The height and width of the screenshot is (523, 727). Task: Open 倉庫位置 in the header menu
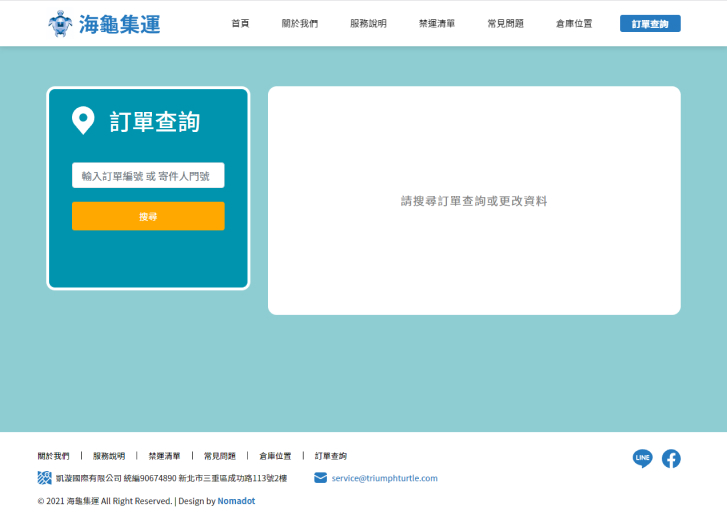574,23
